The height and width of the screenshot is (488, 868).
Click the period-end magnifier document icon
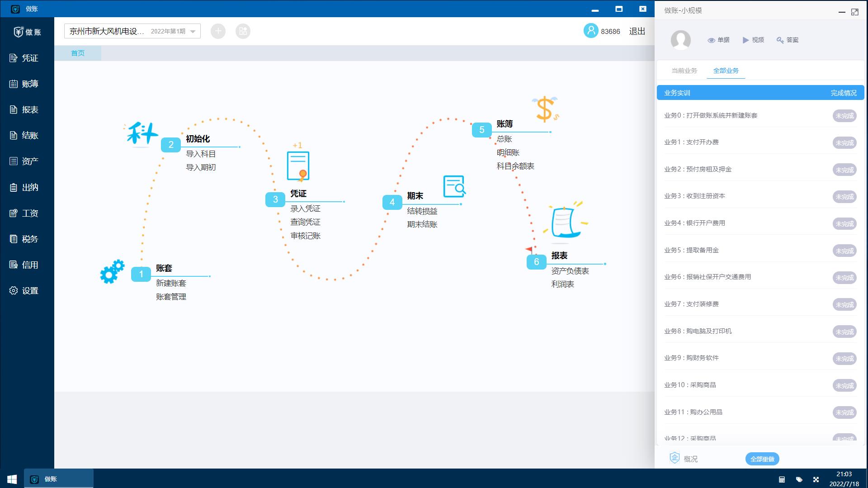tap(454, 186)
